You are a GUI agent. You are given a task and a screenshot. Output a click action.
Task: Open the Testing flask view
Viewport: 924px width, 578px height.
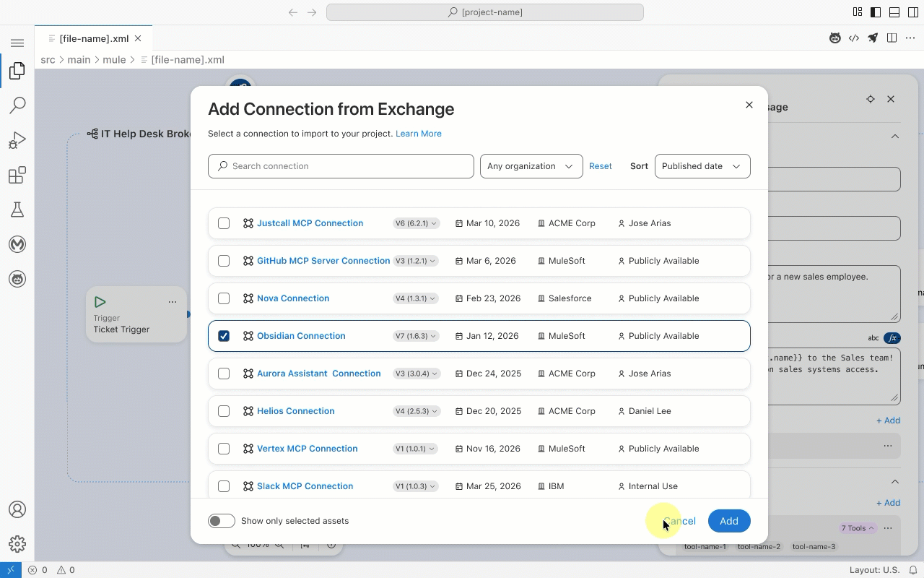17,210
